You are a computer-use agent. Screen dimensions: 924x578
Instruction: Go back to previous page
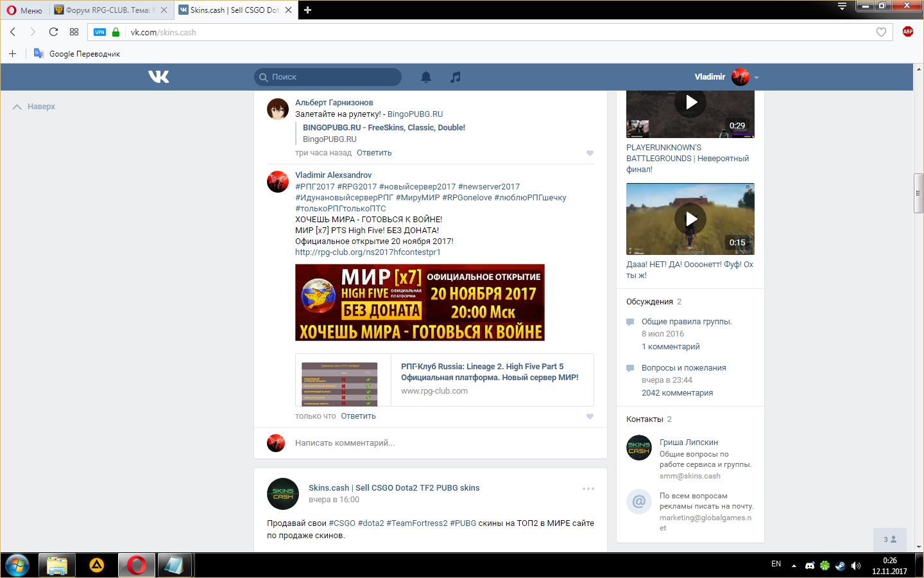13,31
